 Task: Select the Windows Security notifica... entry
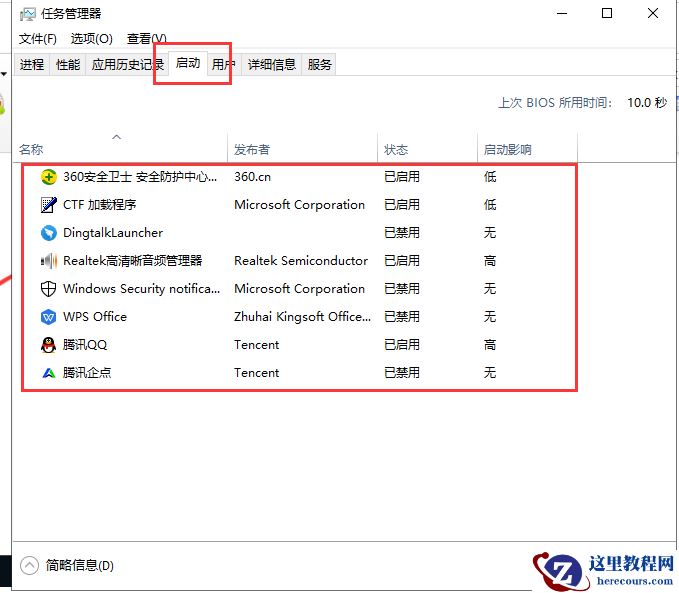click(142, 289)
